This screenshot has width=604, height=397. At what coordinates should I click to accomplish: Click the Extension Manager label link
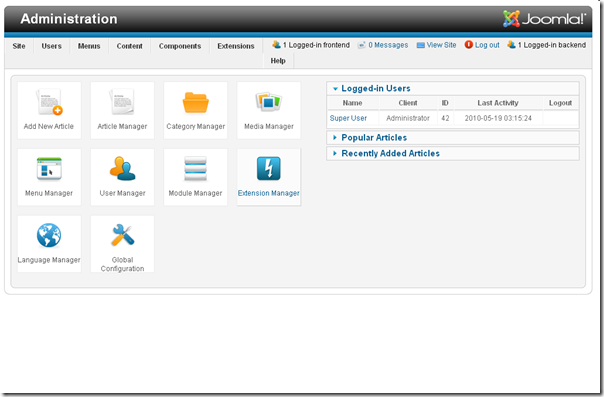(x=268, y=193)
